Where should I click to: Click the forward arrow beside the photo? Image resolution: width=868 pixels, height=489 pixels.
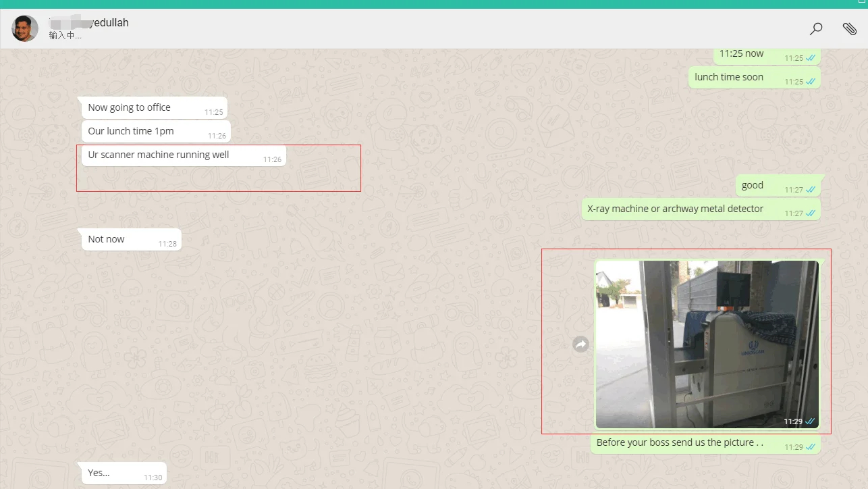(x=580, y=344)
